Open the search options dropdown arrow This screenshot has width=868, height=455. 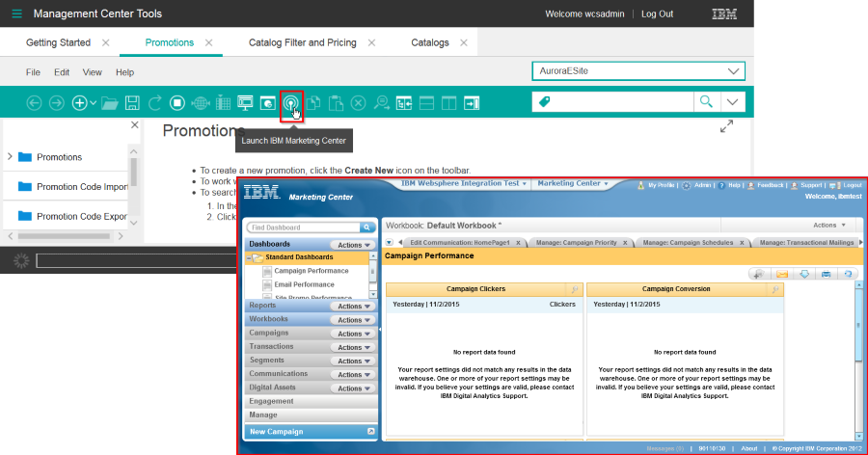[732, 102]
